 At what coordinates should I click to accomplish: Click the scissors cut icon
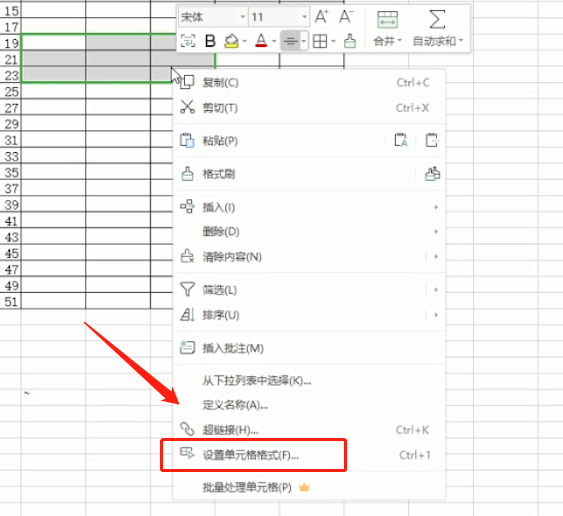187,107
